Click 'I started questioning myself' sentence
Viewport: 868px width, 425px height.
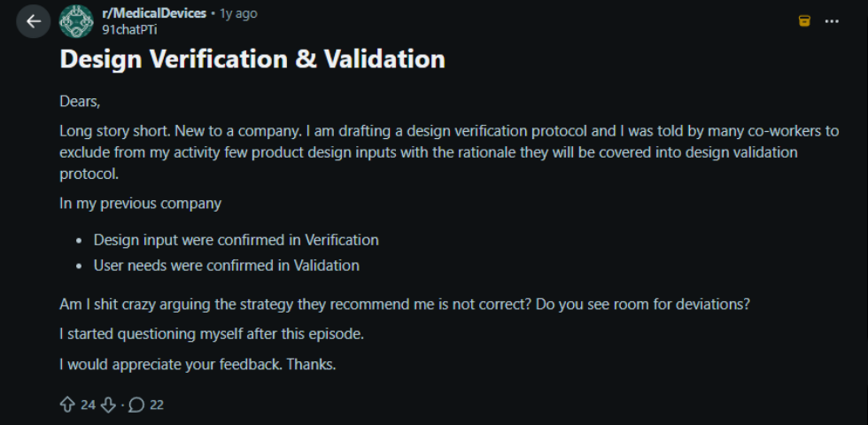(213, 335)
